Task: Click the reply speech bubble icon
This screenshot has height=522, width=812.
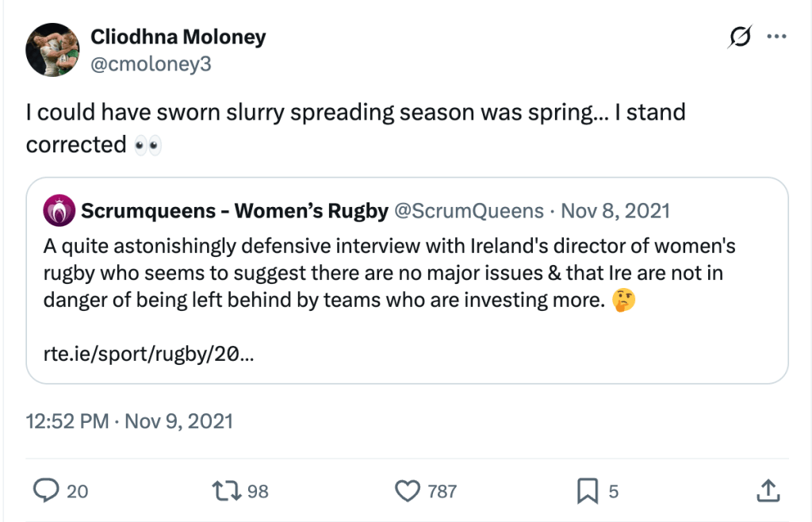Action: [x=46, y=491]
